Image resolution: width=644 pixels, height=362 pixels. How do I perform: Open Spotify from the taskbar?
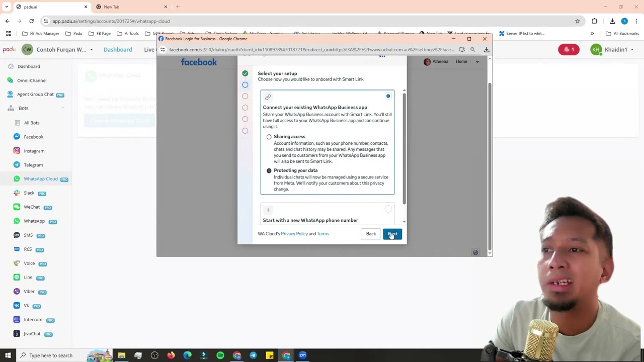(220, 355)
